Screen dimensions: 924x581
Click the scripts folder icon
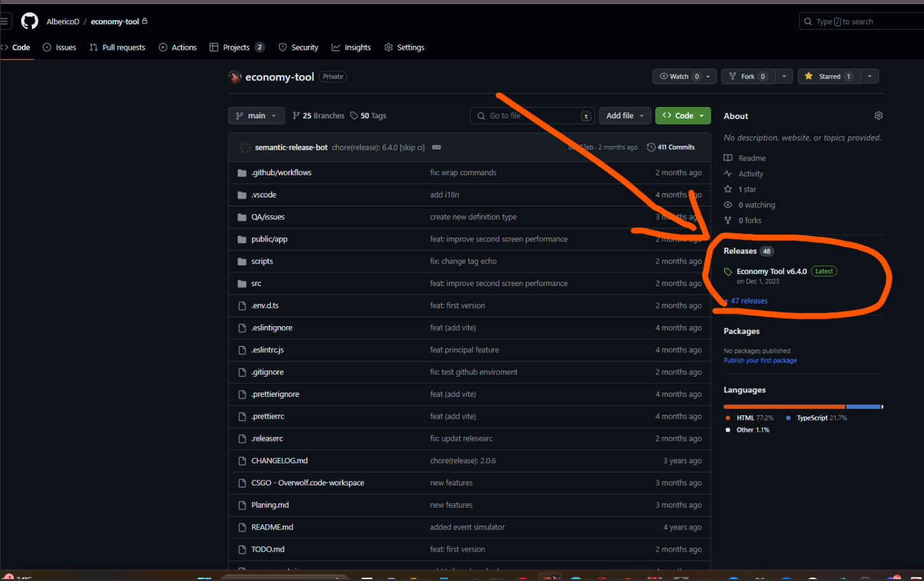242,261
